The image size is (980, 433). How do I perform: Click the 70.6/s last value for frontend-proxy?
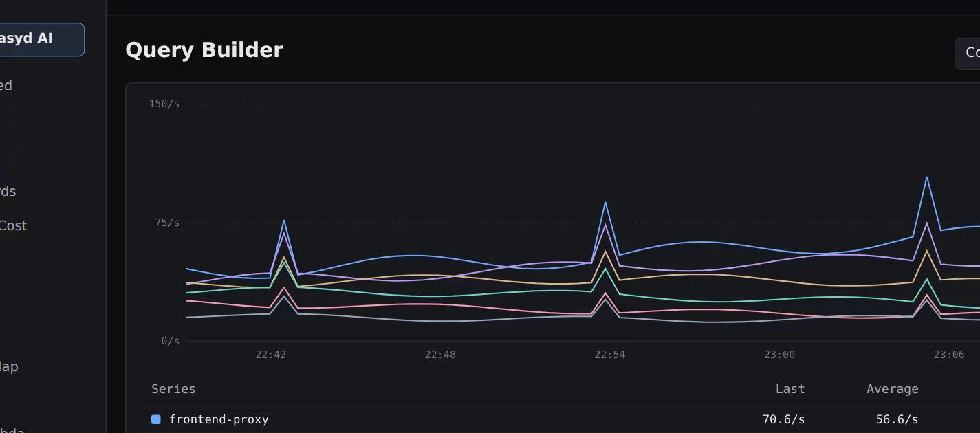pyautogui.click(x=783, y=419)
